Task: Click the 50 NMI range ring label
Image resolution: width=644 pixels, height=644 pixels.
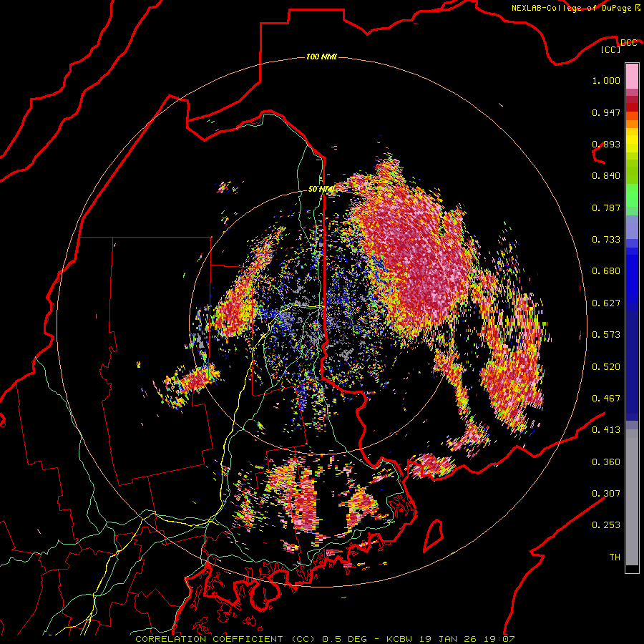Action: tap(321, 190)
